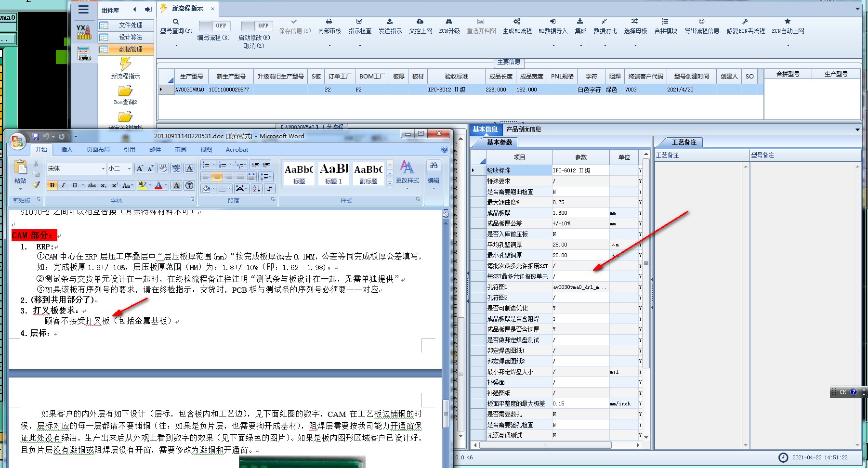Screen dimensions: 868x468
Task: Click the 合拼模块 list icon
Action: pos(665,22)
